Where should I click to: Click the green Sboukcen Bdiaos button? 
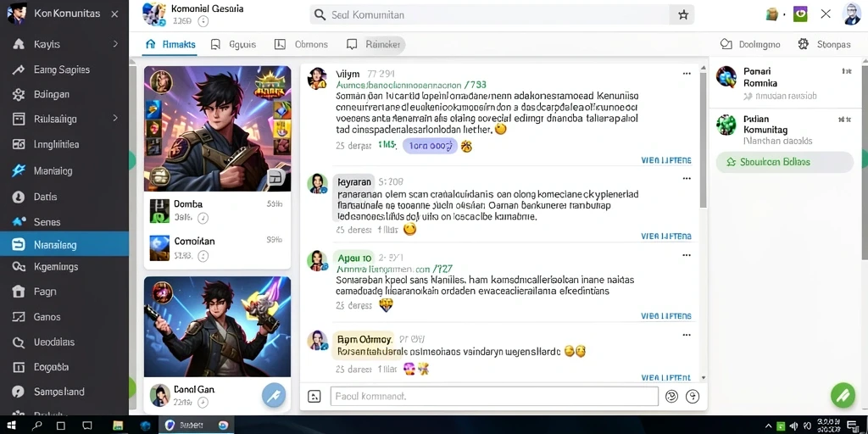pos(784,162)
